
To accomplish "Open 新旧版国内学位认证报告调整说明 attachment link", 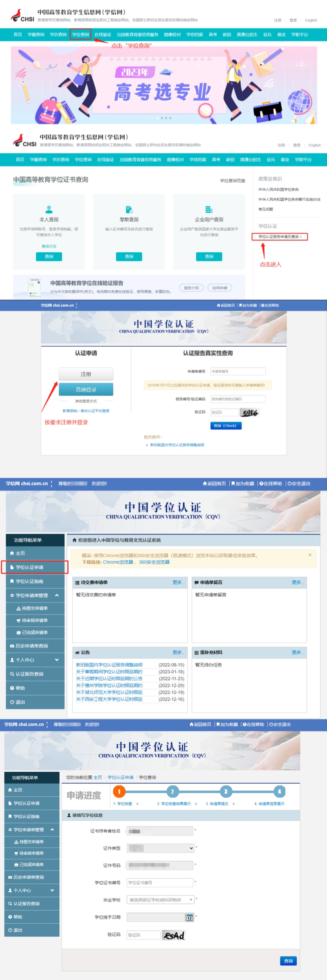I will coord(177,445).
